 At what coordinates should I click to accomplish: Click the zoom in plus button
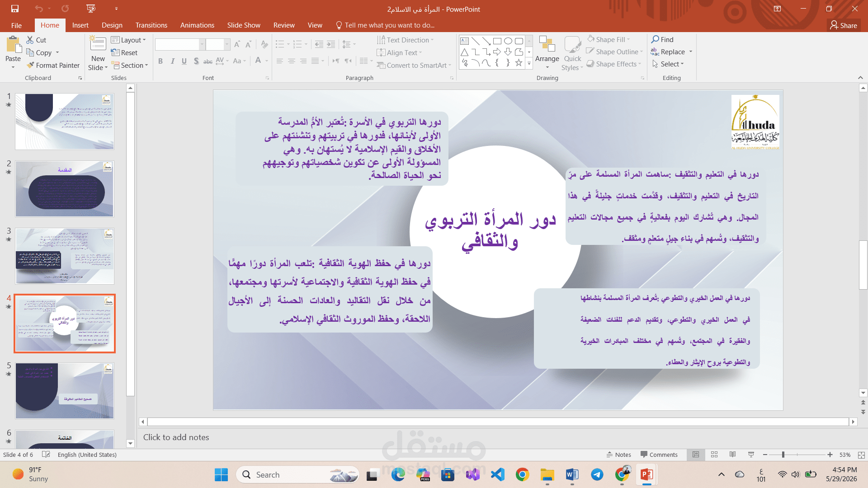point(830,455)
